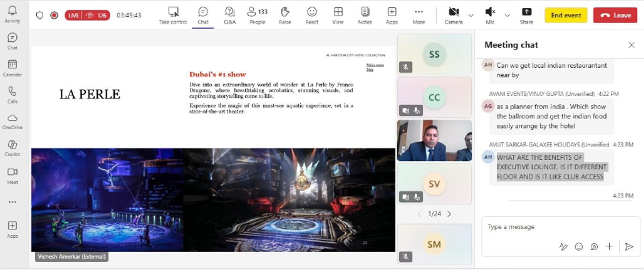Open the People list with 133 participants
Image resolution: width=644 pixels, height=270 pixels.
tap(257, 16)
